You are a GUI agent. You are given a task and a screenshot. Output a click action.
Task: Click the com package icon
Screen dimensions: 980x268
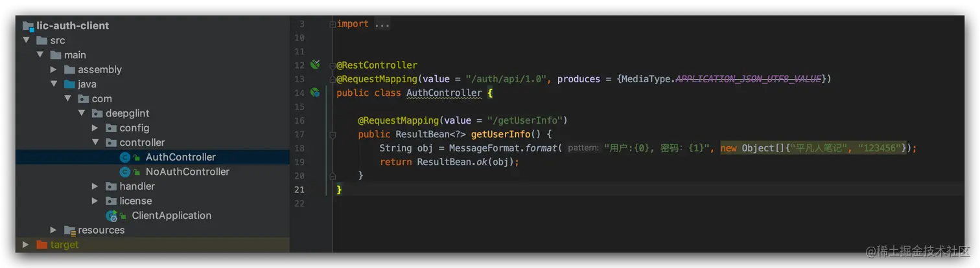[x=83, y=98]
